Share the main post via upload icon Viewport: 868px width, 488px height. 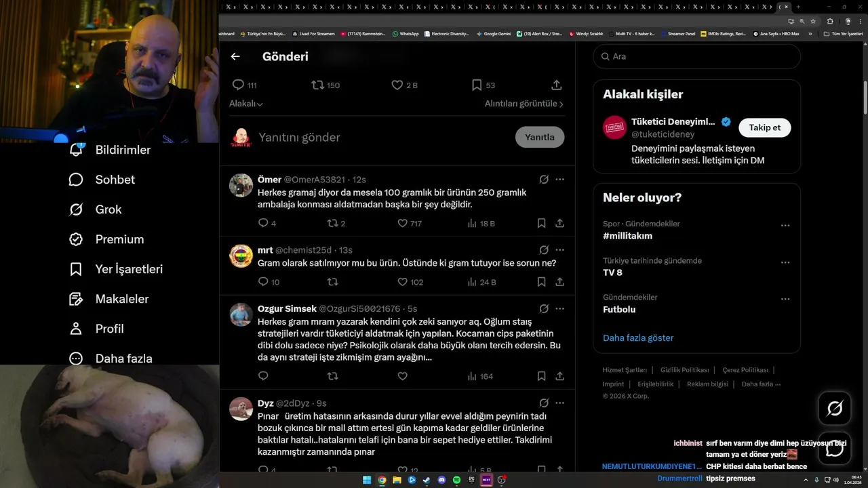557,85
